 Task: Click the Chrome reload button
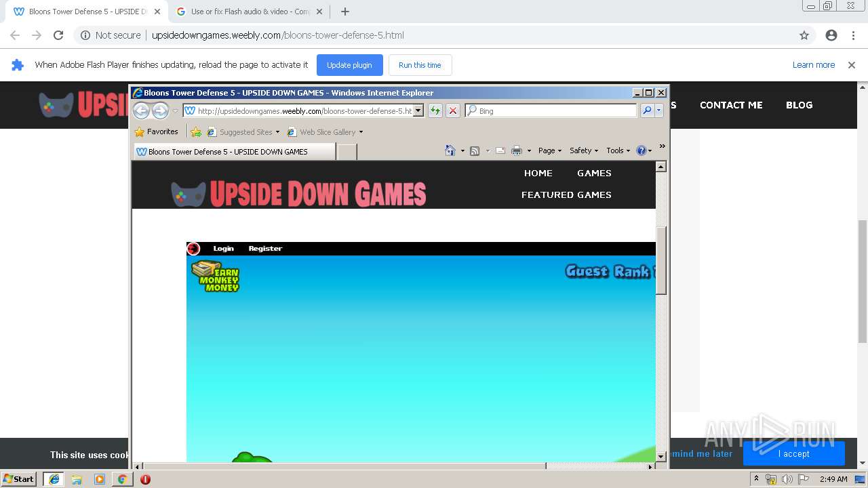58,35
